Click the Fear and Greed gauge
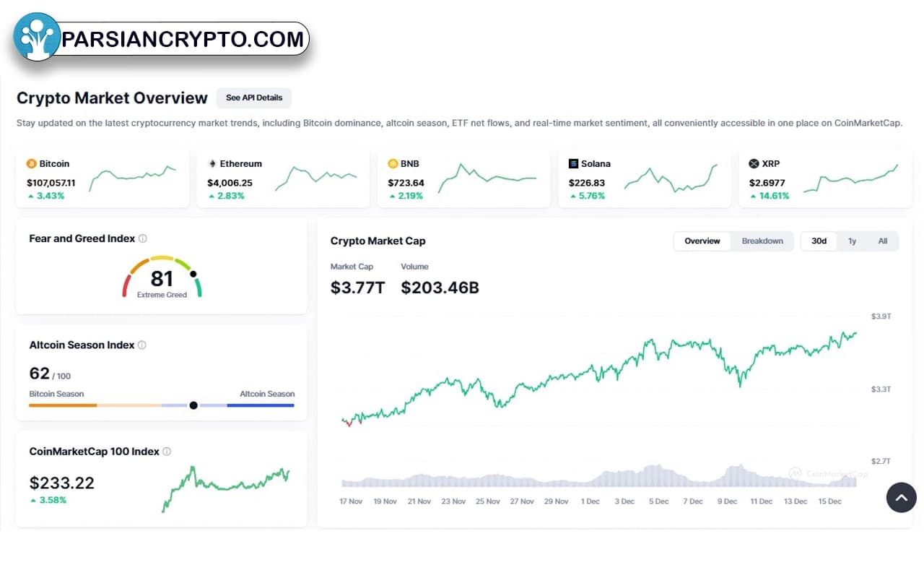The image size is (924, 578). pos(162,277)
